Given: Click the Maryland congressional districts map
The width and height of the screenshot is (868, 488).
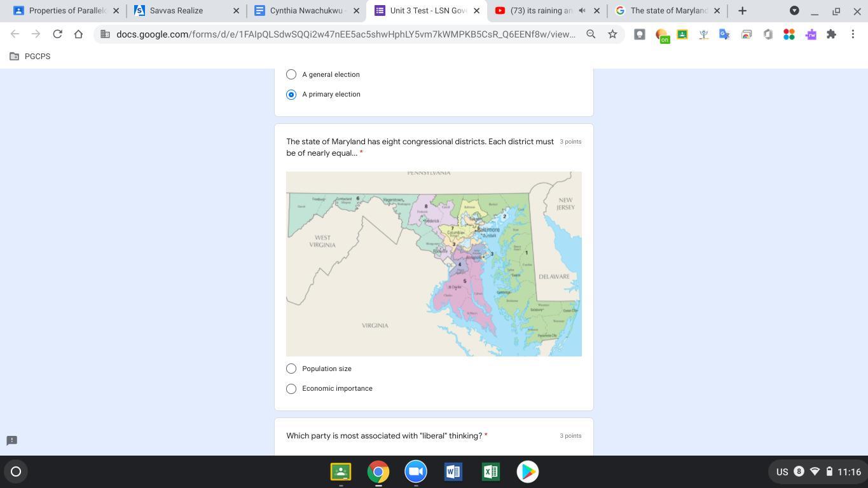Looking at the screenshot, I should pos(434,264).
